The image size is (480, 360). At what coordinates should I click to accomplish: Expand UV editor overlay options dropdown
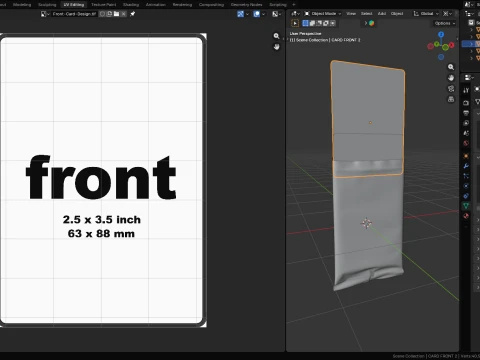(x=264, y=14)
